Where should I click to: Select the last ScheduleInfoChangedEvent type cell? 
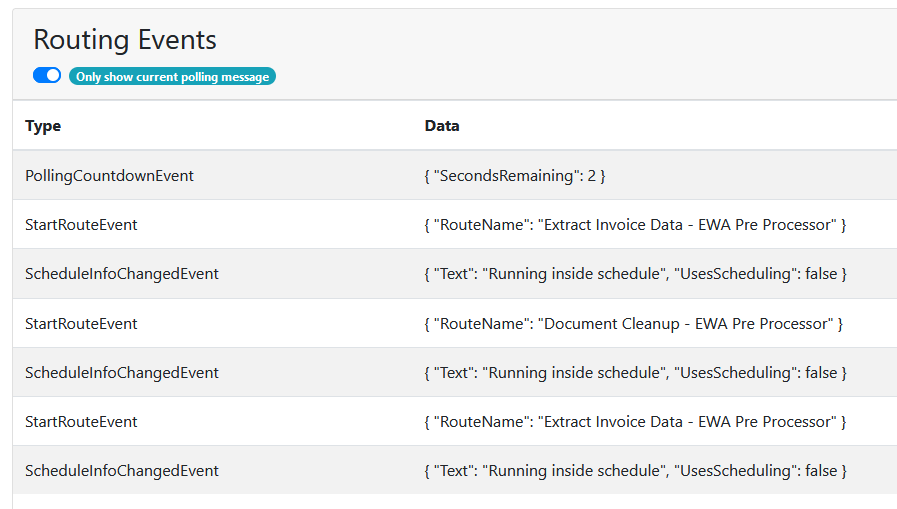coord(121,471)
